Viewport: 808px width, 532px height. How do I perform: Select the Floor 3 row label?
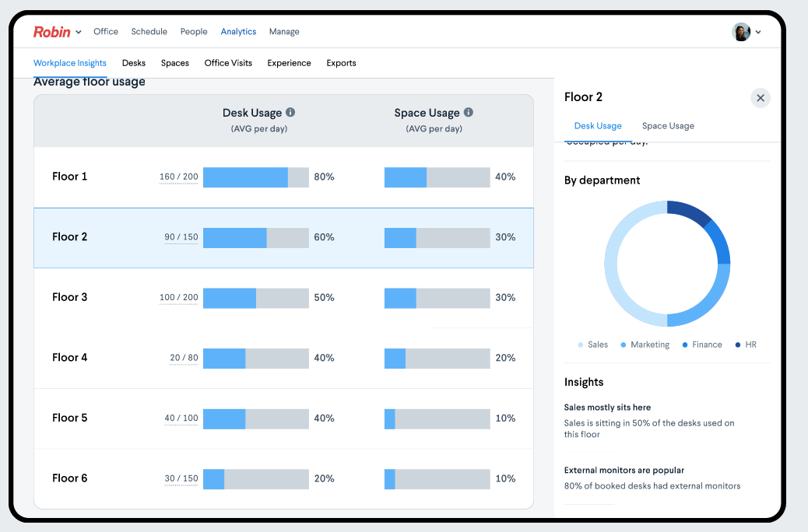pos(69,297)
